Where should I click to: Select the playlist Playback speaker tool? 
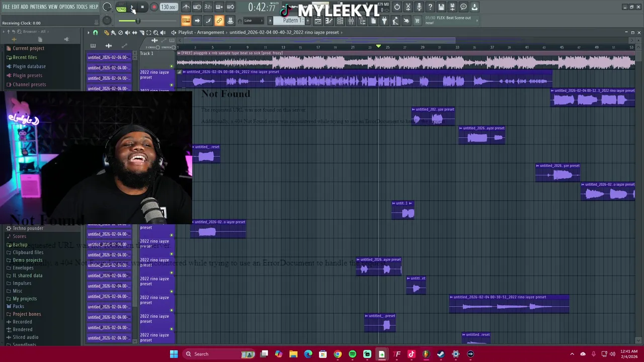click(x=163, y=32)
